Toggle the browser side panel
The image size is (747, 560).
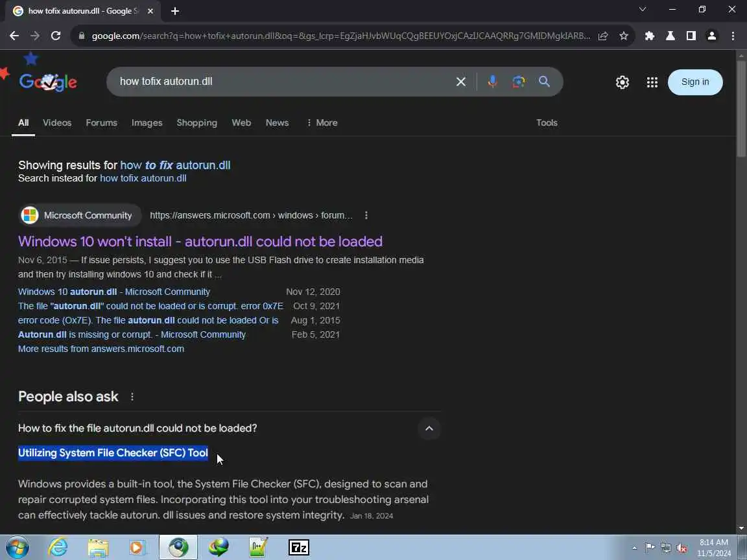(x=691, y=36)
